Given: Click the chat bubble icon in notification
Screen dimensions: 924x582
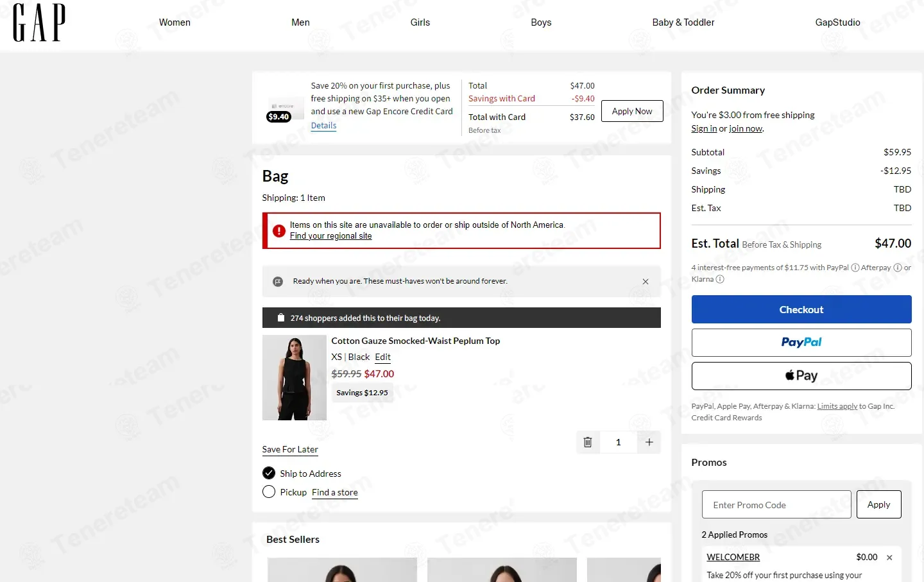Looking at the screenshot, I should [x=278, y=282].
